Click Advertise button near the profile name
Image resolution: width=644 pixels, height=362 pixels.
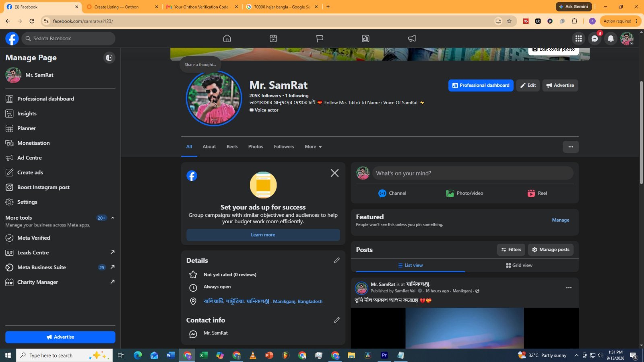point(560,85)
